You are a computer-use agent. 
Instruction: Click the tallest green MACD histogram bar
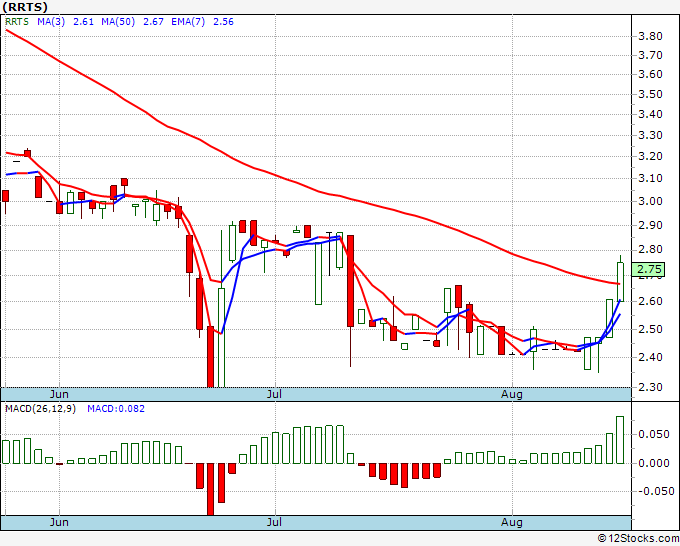click(x=620, y=440)
